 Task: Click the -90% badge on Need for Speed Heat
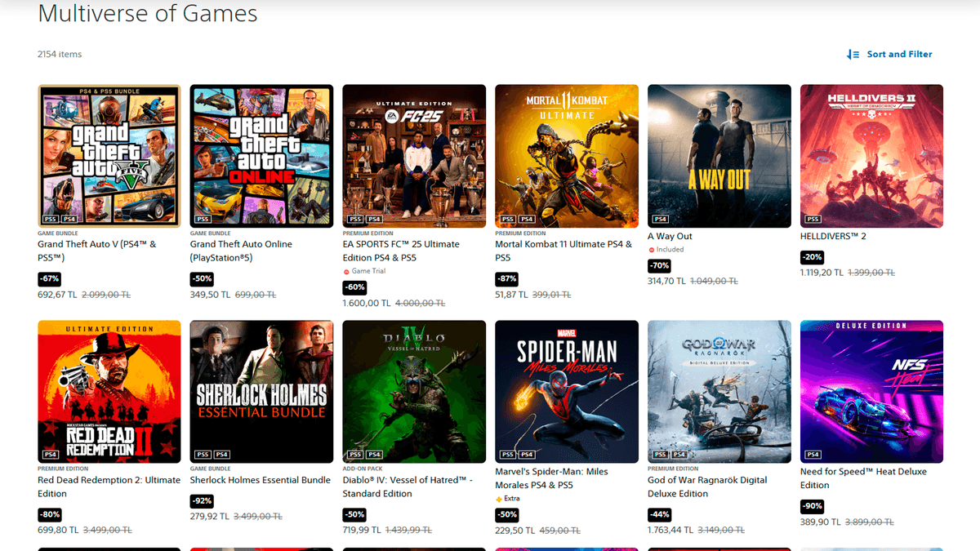click(812, 506)
